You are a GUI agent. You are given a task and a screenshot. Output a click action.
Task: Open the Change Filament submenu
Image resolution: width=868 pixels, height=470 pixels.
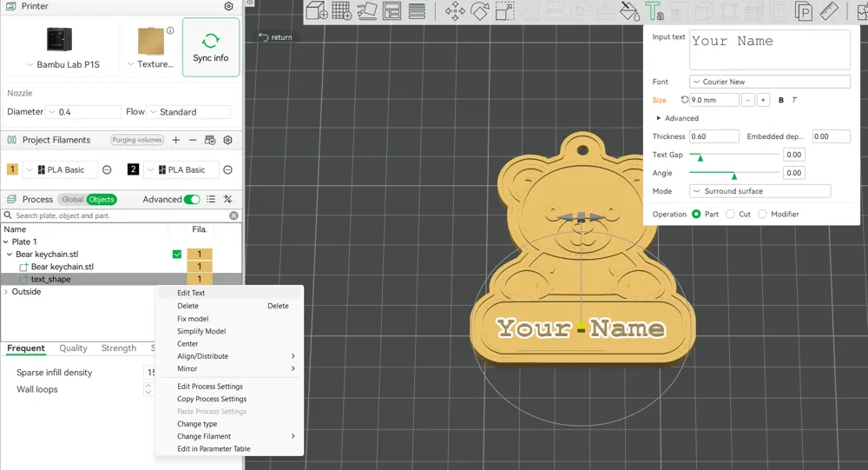(229, 436)
